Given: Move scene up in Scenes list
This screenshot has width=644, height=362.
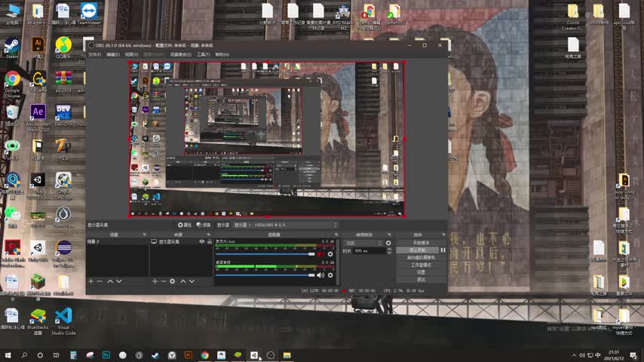Looking at the screenshot, I should pyautogui.click(x=110, y=281).
